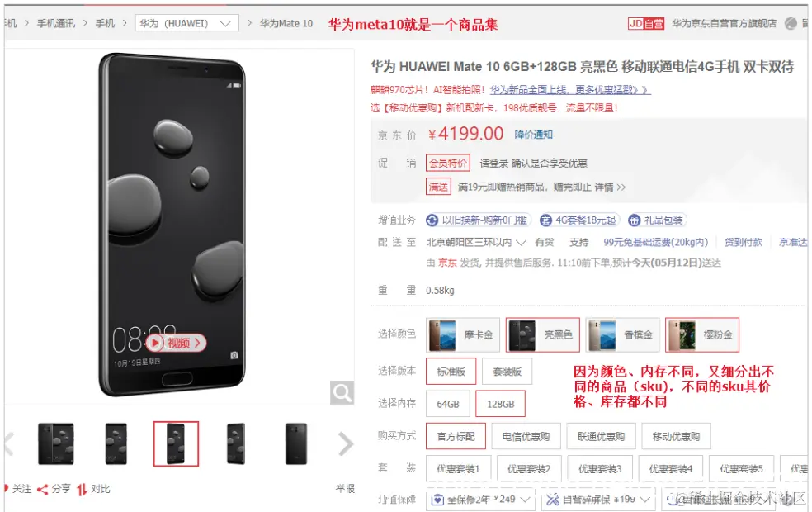
Task: Select 摩卡金 color swatch
Action: click(463, 334)
